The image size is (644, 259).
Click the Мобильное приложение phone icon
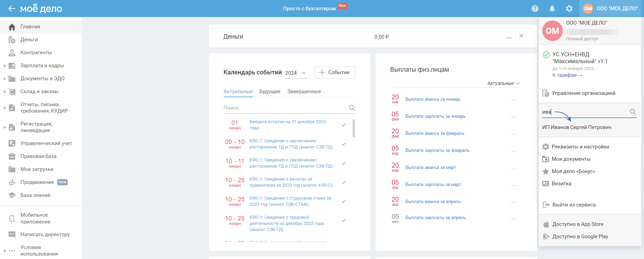point(12,218)
